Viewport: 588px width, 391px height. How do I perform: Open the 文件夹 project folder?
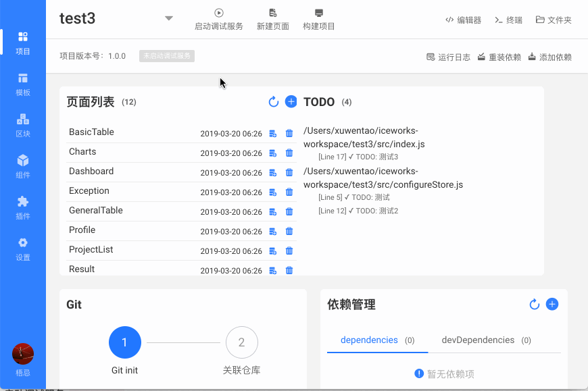(x=554, y=20)
